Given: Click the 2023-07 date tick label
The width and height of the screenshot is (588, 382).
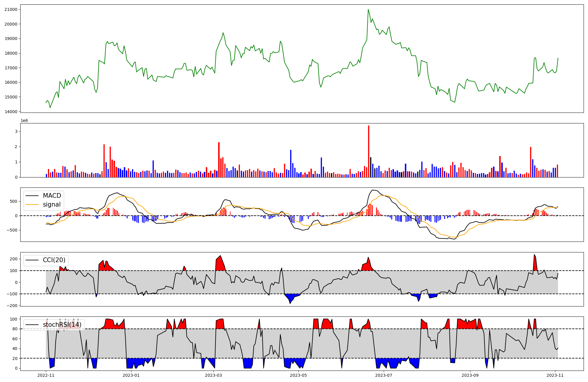Looking at the screenshot, I should [x=384, y=375].
